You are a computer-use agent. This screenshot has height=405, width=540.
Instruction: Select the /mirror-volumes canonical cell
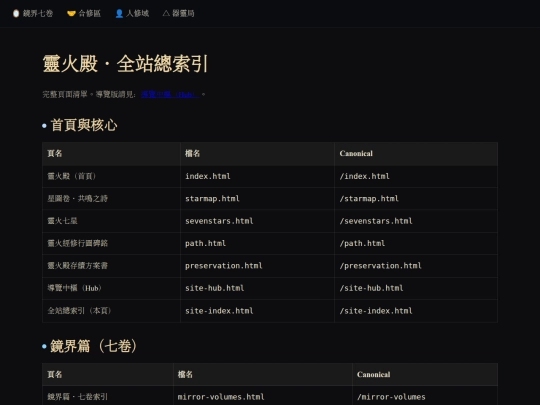(425, 395)
